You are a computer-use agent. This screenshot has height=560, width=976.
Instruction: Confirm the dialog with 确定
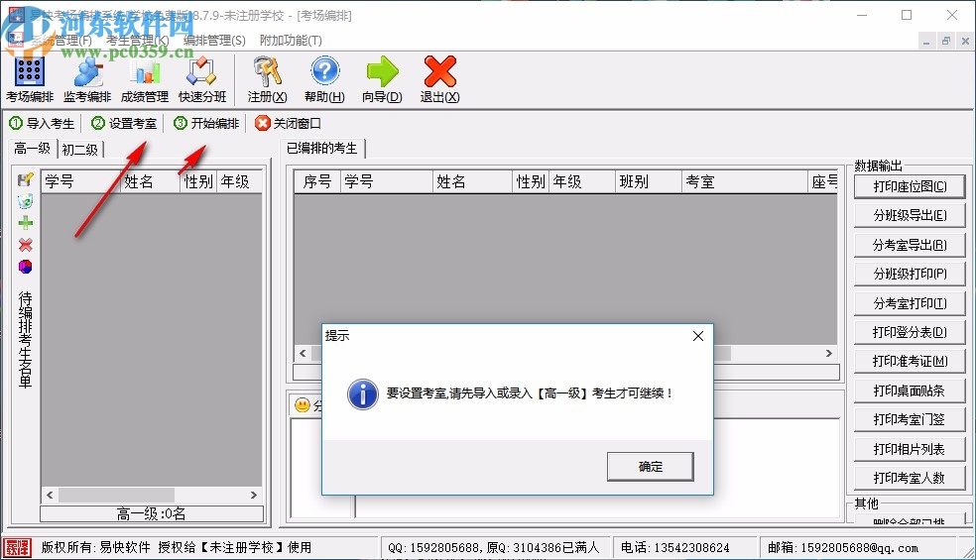(650, 466)
